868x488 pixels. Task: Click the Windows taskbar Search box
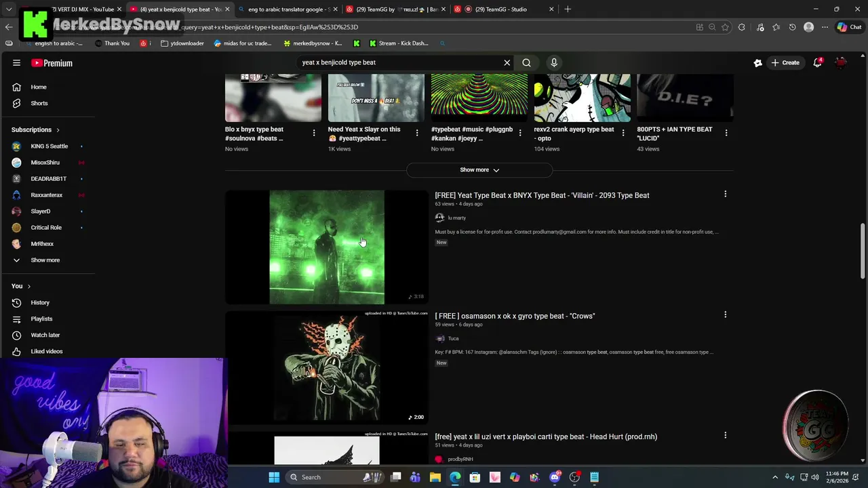click(336, 477)
